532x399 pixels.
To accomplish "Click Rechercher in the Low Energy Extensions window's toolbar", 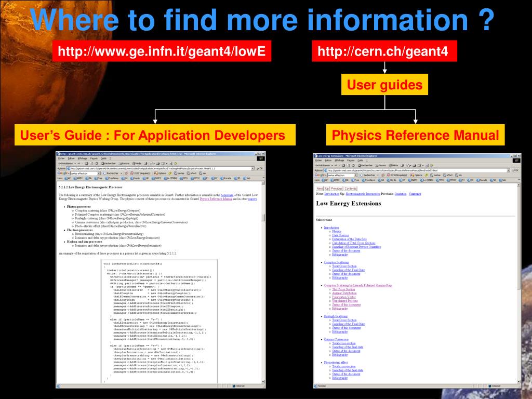I will coord(365,165).
